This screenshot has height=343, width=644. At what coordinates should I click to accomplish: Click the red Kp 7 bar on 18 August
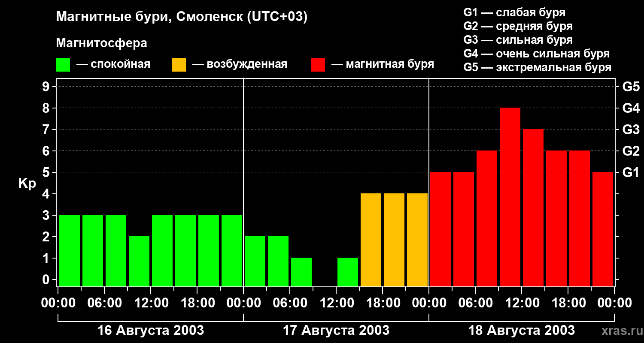[533, 208]
